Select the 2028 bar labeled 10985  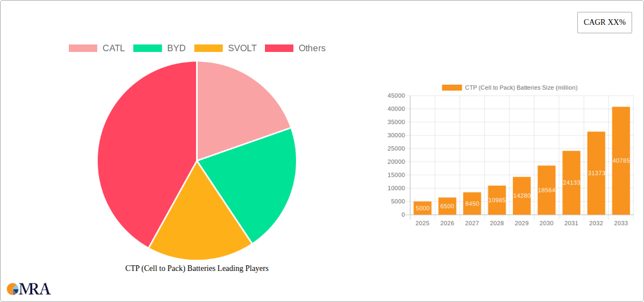pyautogui.click(x=497, y=200)
